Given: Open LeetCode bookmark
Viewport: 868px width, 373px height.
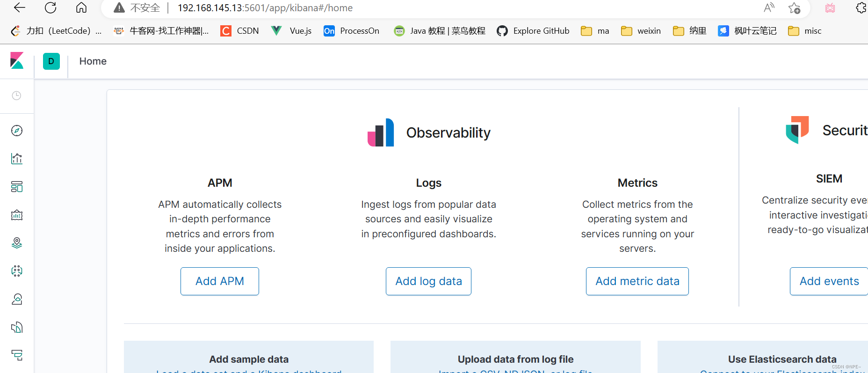Looking at the screenshot, I should [x=56, y=31].
